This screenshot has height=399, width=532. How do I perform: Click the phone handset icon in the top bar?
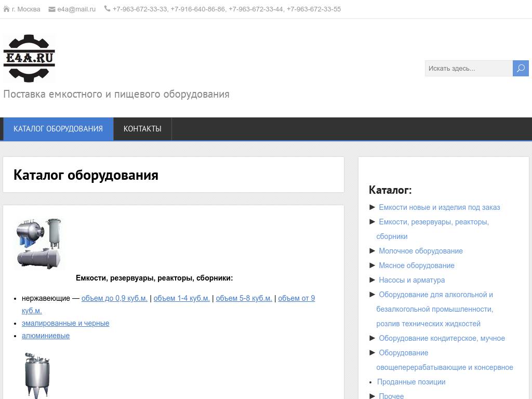tap(107, 8)
